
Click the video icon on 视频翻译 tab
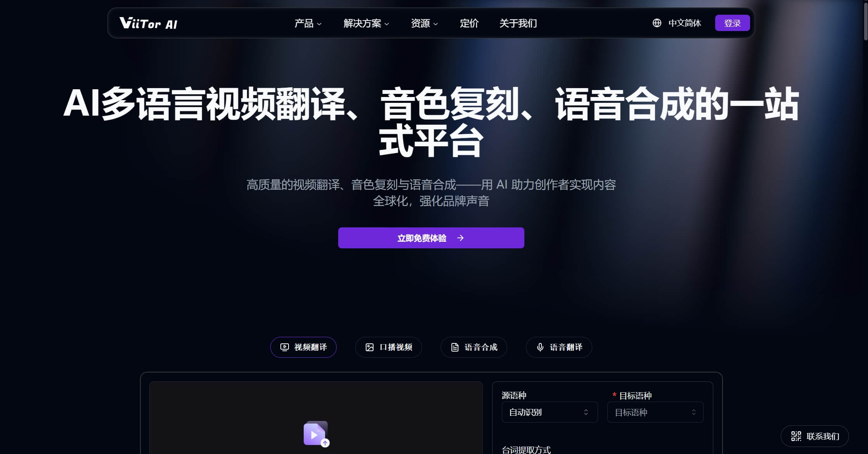(285, 347)
